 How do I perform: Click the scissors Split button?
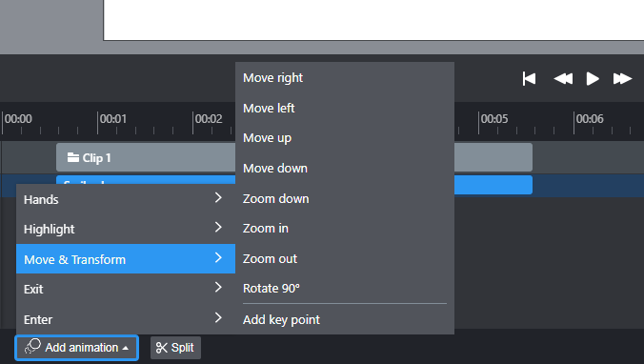pos(175,348)
